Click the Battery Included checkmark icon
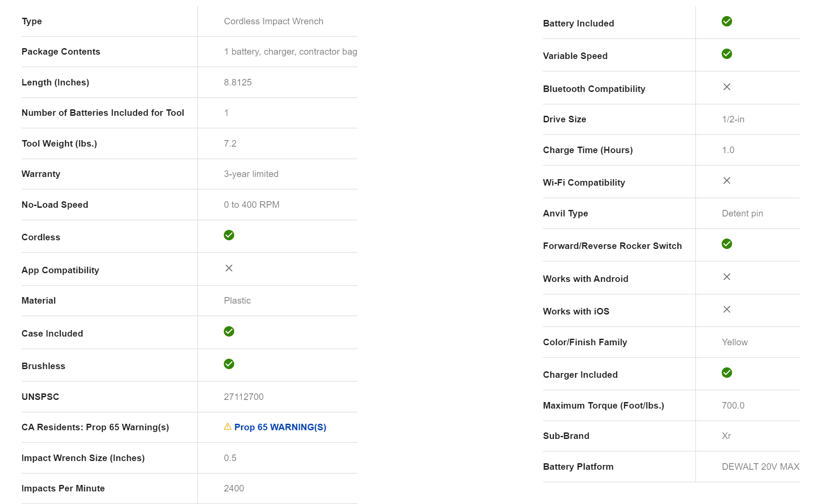Image resolution: width=821 pixels, height=504 pixels. 727,21
